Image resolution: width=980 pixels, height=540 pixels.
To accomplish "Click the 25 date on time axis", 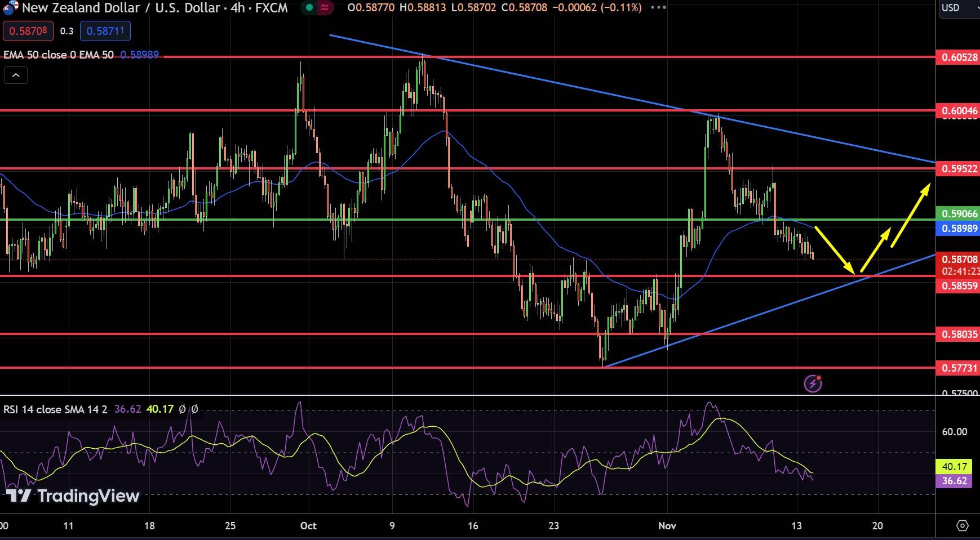I will [x=230, y=526].
